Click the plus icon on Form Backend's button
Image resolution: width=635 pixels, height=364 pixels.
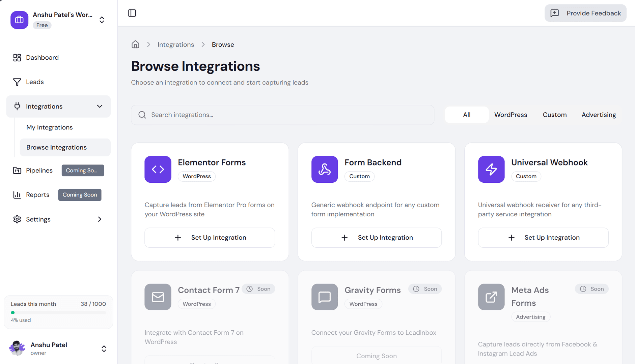344,238
